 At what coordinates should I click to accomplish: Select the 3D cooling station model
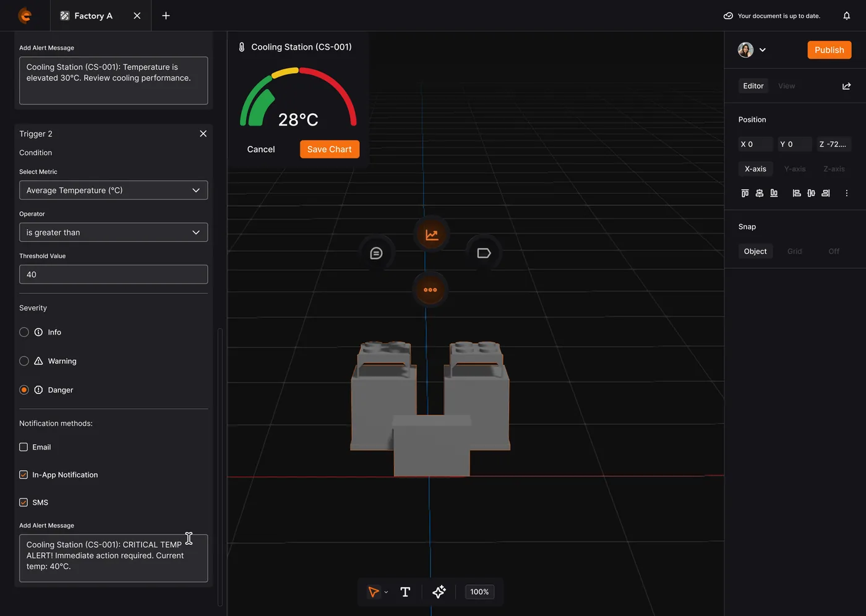[x=430, y=408]
